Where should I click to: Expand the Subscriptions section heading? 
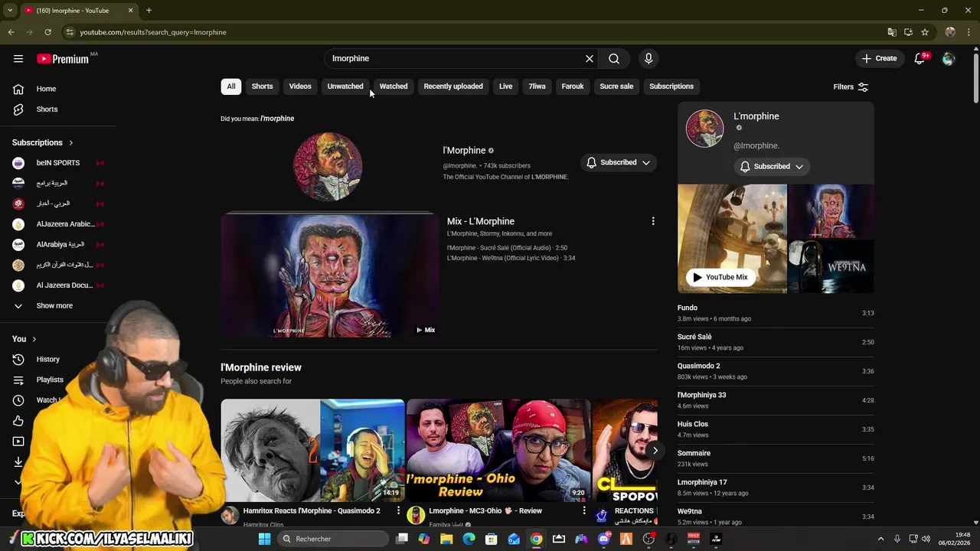pos(43,142)
